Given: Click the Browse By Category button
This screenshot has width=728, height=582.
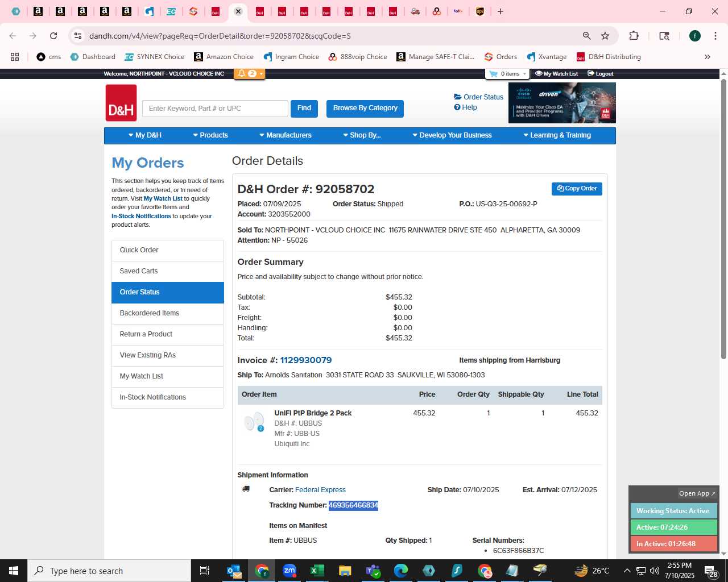Looking at the screenshot, I should [x=365, y=109].
